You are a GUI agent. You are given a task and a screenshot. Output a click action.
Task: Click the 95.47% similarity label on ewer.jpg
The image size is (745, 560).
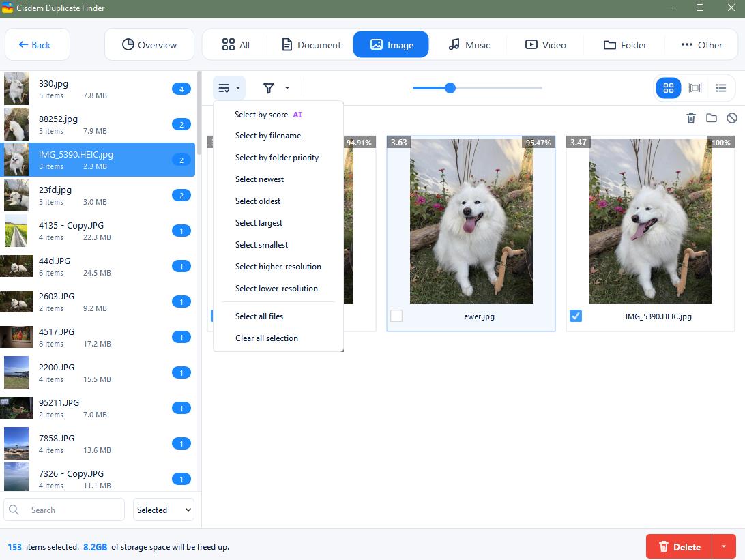538,142
